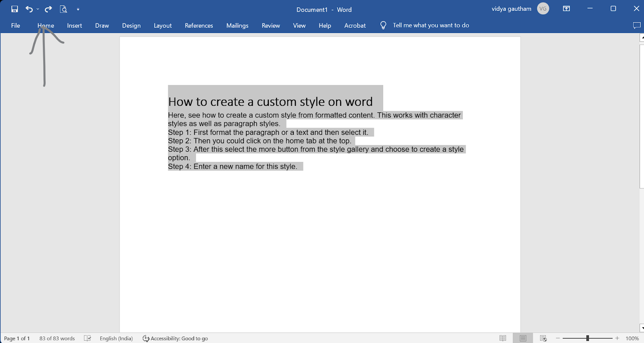
Task: Click the VG account avatar
Action: click(543, 8)
